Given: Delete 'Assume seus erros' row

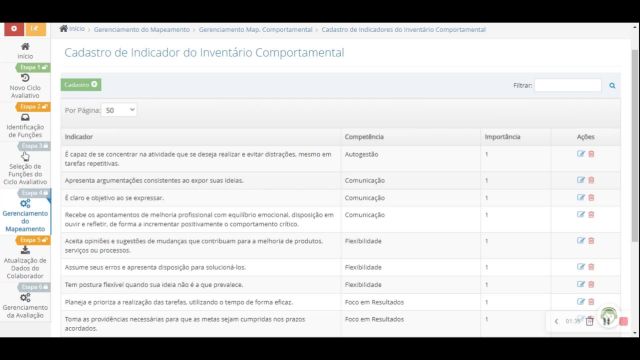Looking at the screenshot, I should coord(591,267).
